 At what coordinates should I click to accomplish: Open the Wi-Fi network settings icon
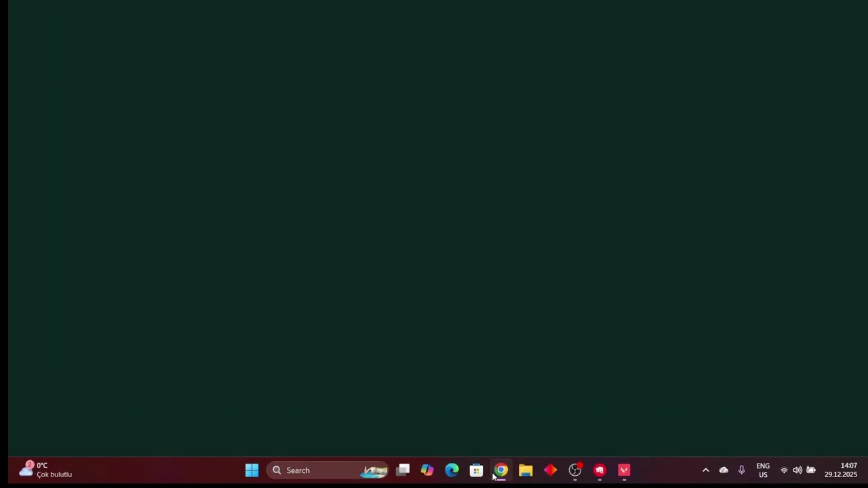tap(784, 470)
